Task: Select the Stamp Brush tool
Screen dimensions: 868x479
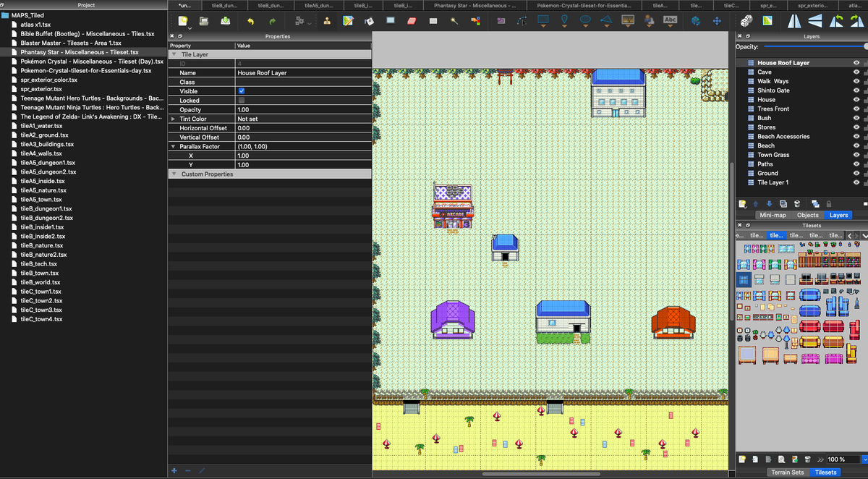Action: 327,21
